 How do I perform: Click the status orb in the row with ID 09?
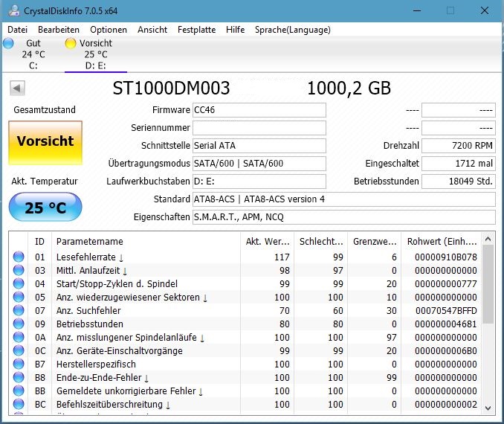19,324
